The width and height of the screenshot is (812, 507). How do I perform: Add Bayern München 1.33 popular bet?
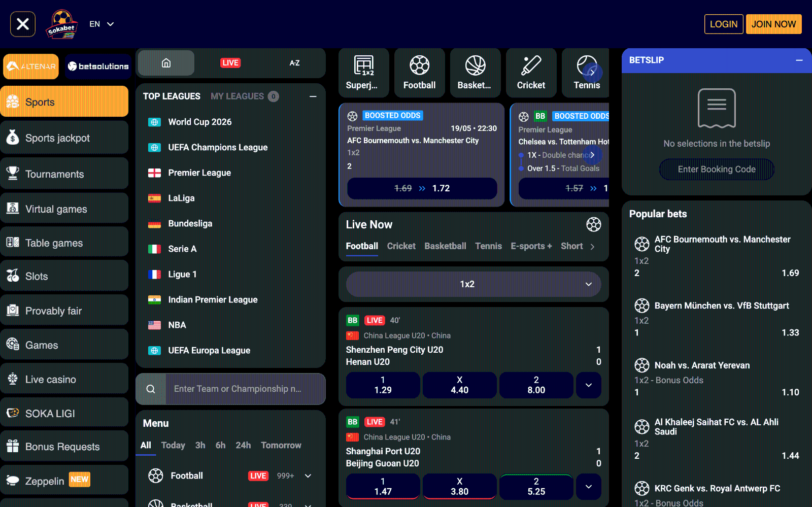click(717, 319)
